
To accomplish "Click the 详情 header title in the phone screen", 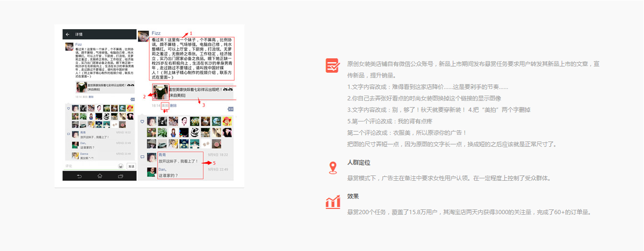I will pos(79,34).
